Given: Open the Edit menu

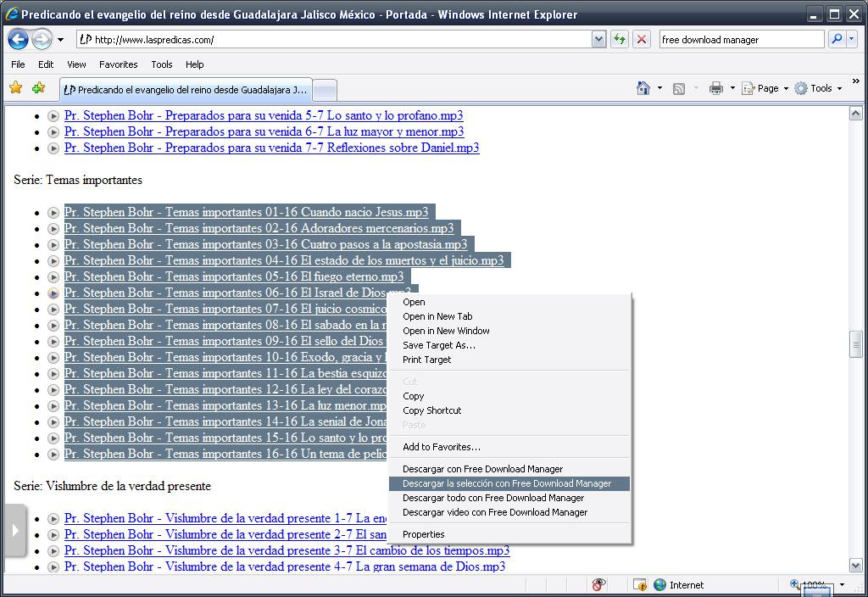Looking at the screenshot, I should coord(46,64).
